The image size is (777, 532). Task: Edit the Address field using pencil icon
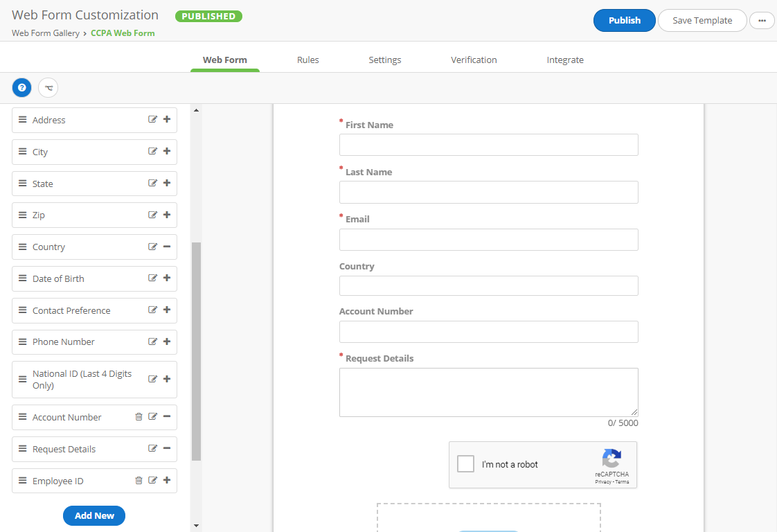click(153, 120)
